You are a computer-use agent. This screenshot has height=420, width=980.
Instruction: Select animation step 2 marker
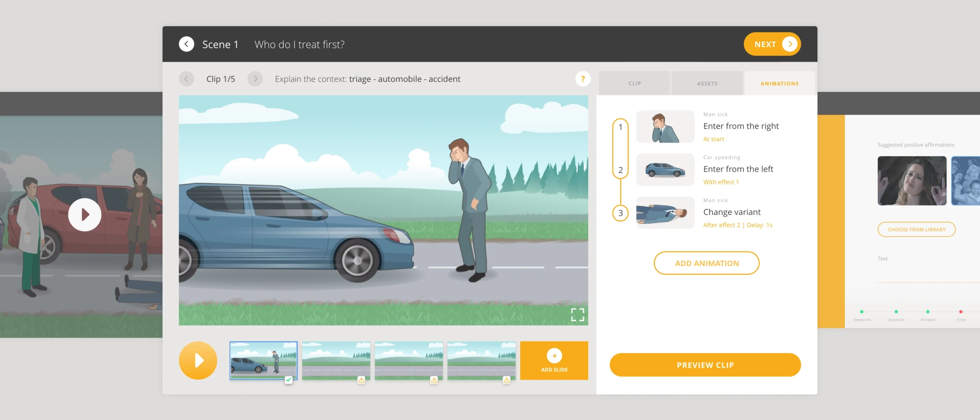[621, 170]
